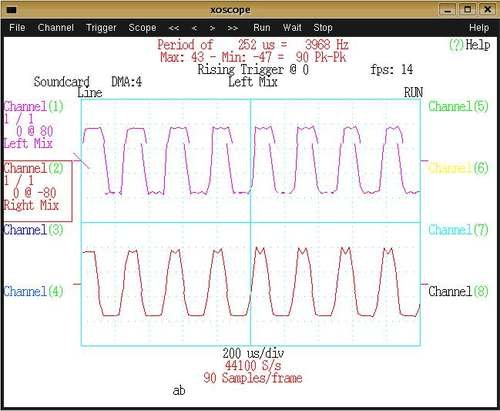
Task: Click the (?)Help label in scope area
Action: click(x=470, y=45)
